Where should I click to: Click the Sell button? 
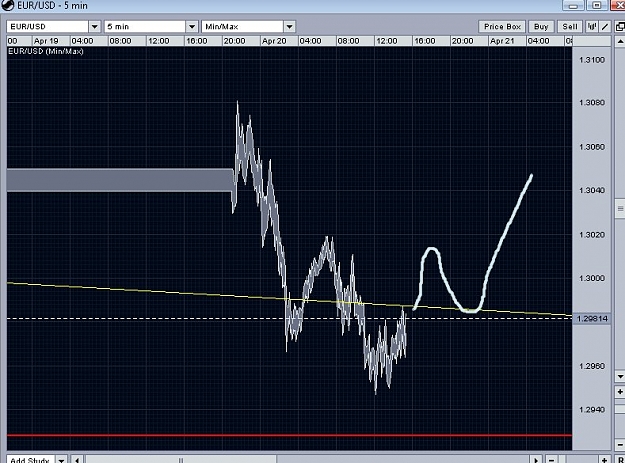570,27
